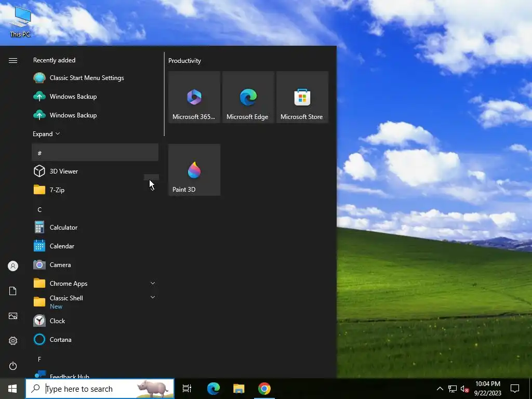Open the notification center icon

pyautogui.click(x=515, y=389)
